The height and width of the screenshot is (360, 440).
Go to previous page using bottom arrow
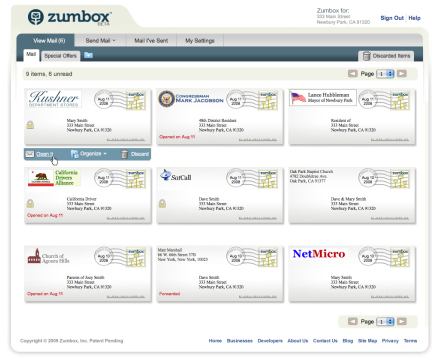(353, 321)
